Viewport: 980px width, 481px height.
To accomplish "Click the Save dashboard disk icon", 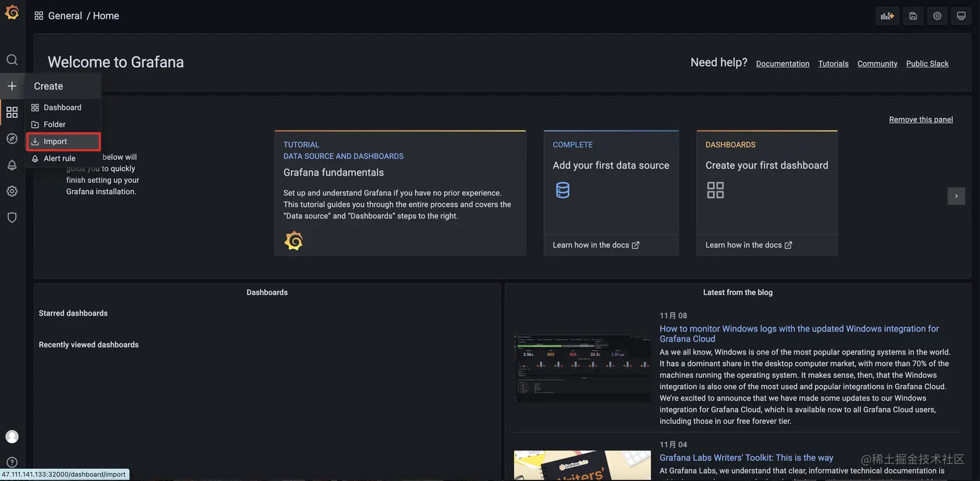I will 913,16.
